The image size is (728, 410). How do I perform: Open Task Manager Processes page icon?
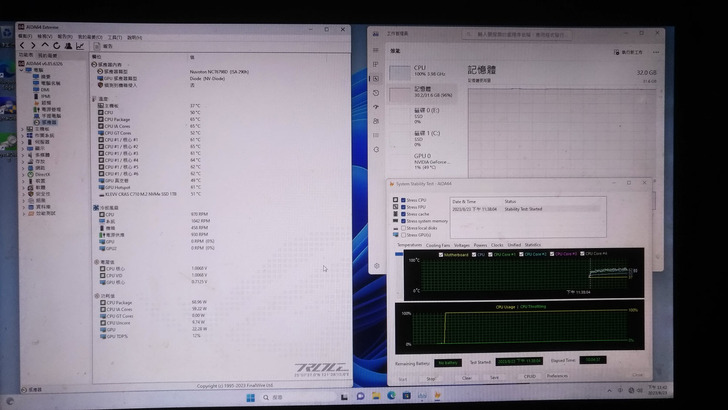pyautogui.click(x=376, y=64)
